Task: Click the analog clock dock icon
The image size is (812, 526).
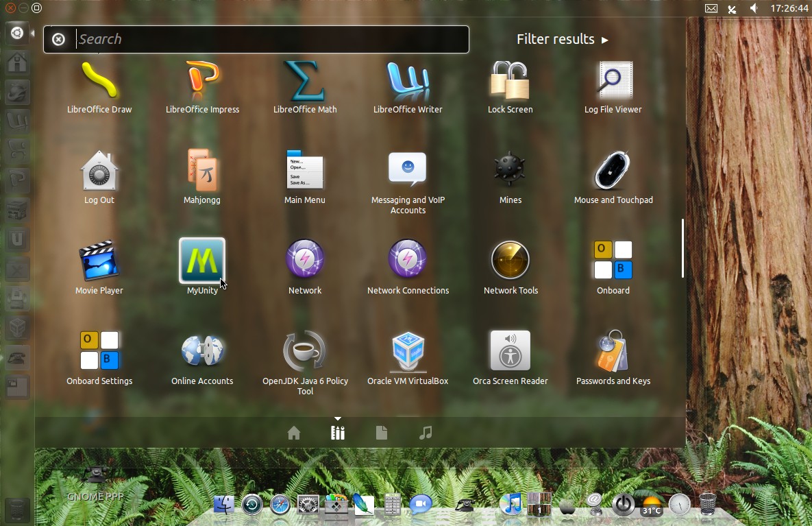Action: click(x=680, y=504)
